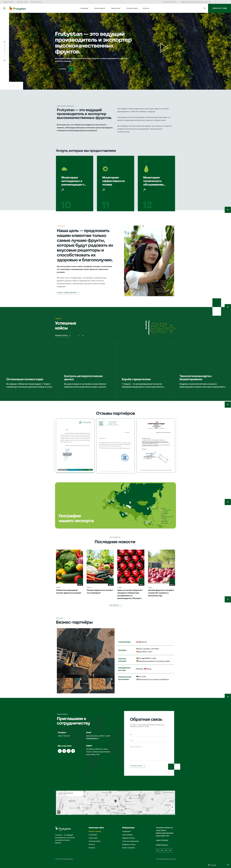Click the info@frutystan.uz link under Email
The image size is (231, 868).
(x=92, y=738)
